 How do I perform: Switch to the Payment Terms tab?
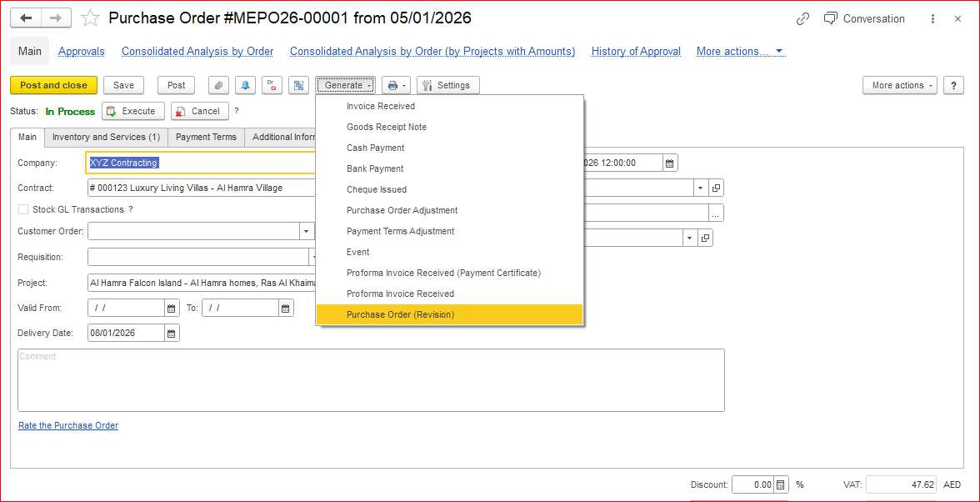[x=206, y=137]
